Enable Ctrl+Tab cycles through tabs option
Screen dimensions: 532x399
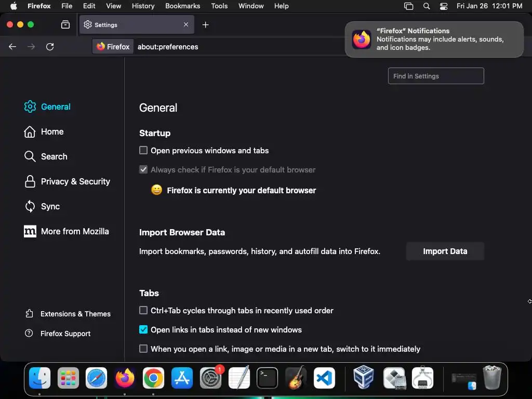click(143, 311)
